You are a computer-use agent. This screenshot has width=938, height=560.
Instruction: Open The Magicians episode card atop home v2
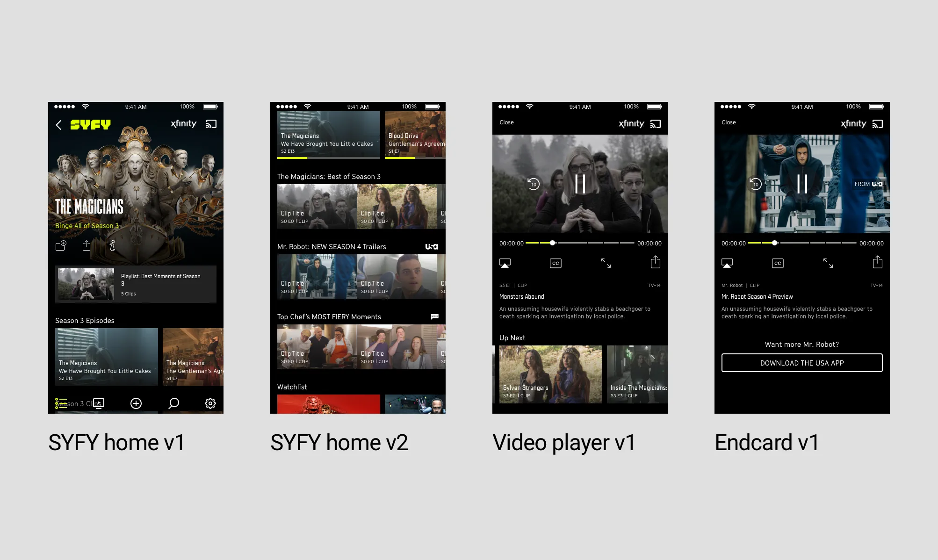329,135
